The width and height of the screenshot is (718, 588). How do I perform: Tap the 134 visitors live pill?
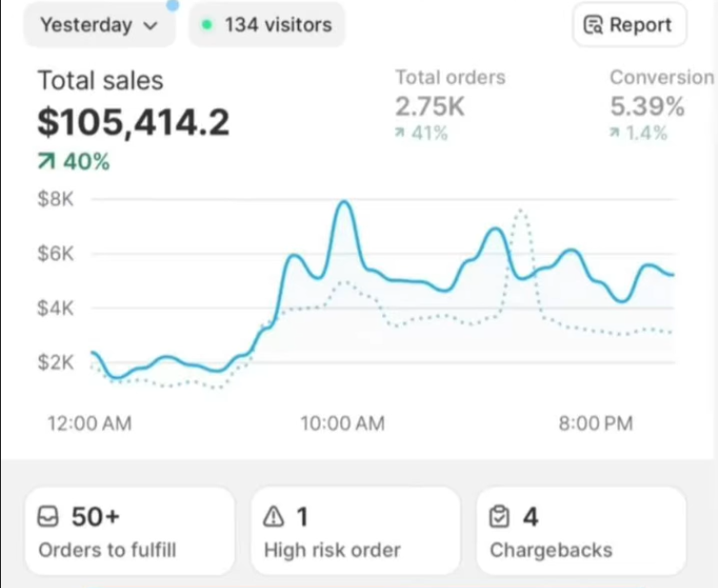267,25
